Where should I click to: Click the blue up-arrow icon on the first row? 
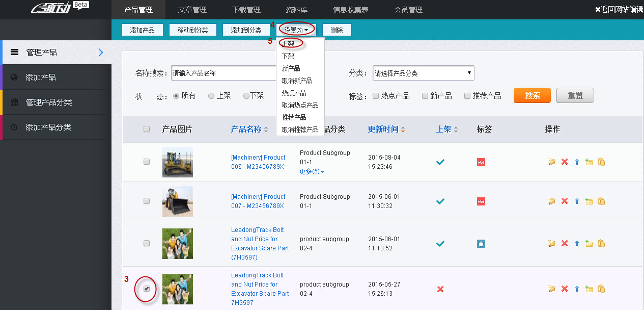(576, 161)
